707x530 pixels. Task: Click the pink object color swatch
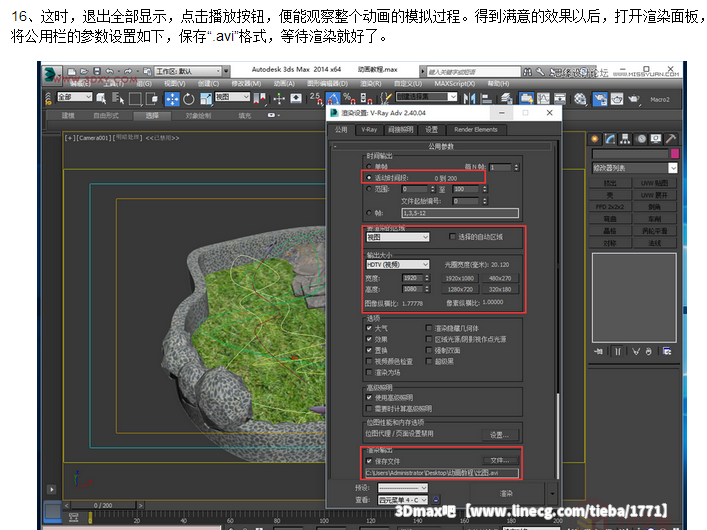[675, 154]
